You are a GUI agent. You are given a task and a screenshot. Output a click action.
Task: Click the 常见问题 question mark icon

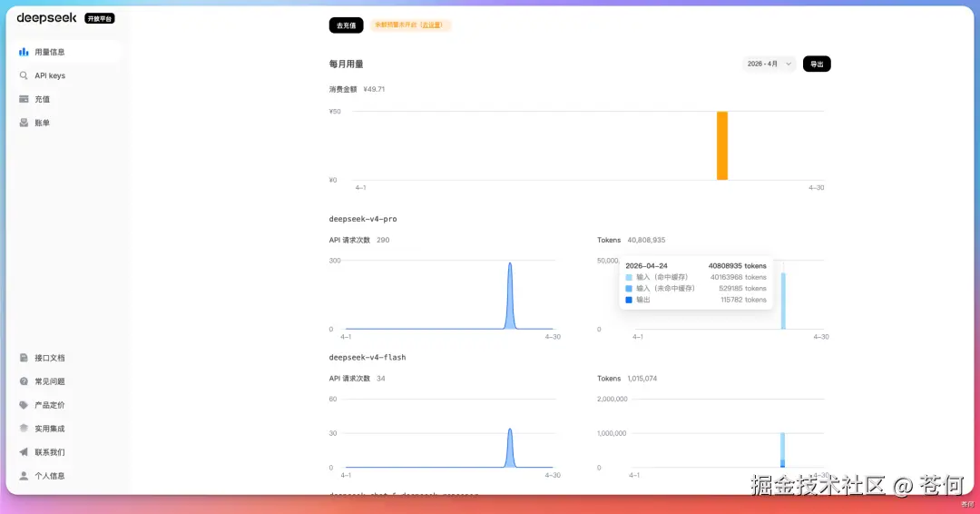point(24,381)
